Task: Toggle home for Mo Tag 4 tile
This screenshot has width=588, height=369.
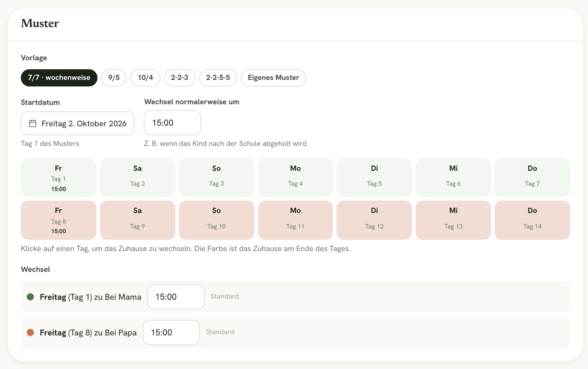Action: click(x=295, y=178)
